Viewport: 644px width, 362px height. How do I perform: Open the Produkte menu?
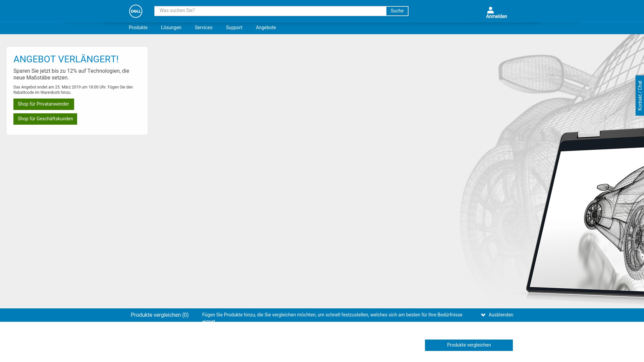pos(138,28)
